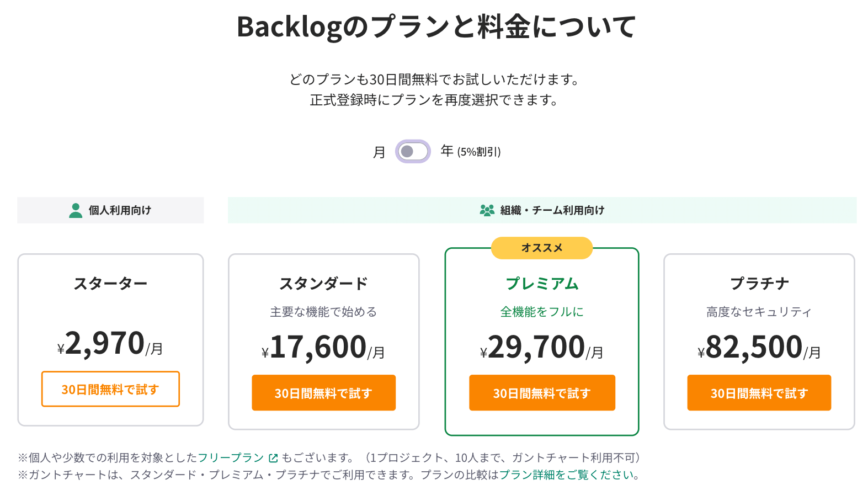Click the 月 (monthly) label
The width and height of the screenshot is (868, 490).
(x=379, y=152)
